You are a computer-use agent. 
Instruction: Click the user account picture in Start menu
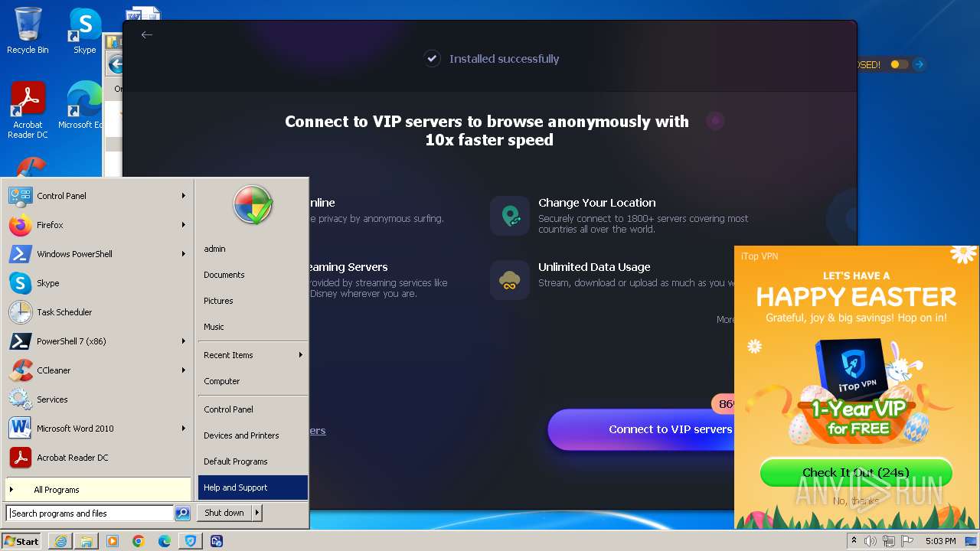253,205
